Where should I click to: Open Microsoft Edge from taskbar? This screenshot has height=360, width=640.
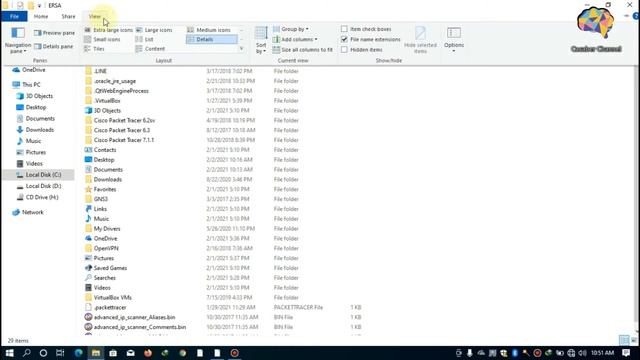78,353
